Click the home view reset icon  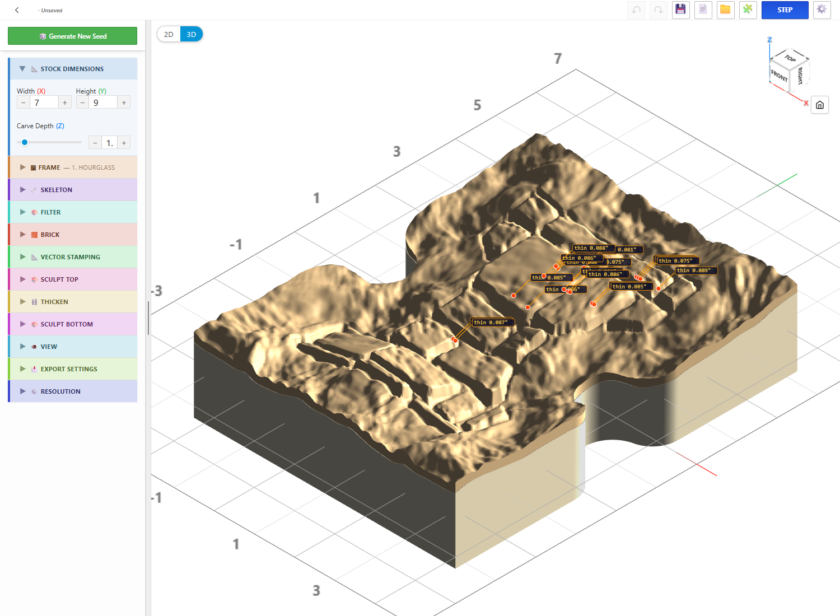click(x=820, y=105)
